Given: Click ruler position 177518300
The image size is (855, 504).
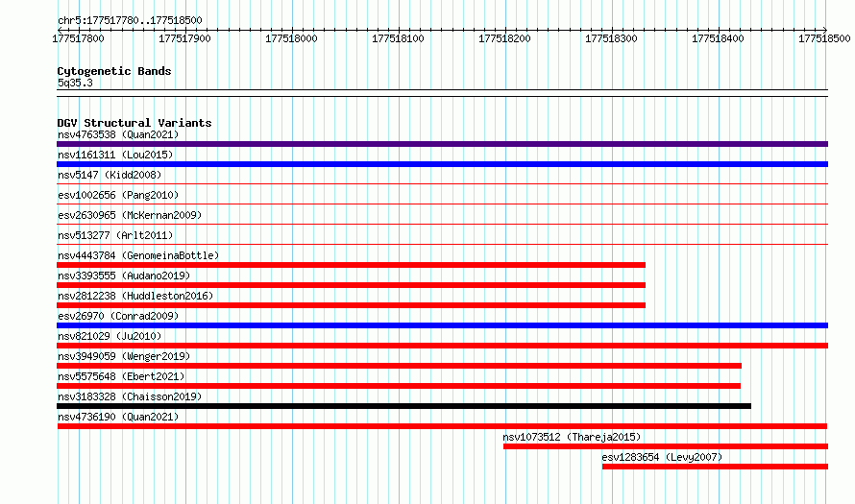Looking at the screenshot, I should [611, 38].
